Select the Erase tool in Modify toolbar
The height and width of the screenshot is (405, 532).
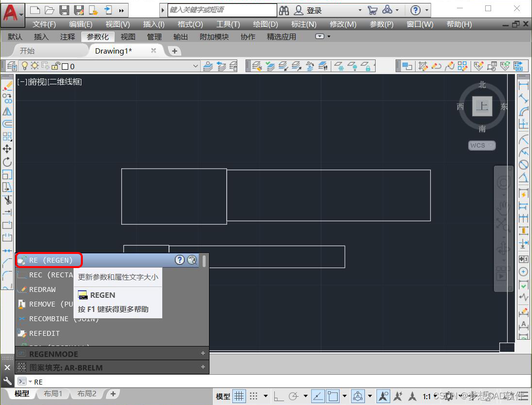(7, 86)
